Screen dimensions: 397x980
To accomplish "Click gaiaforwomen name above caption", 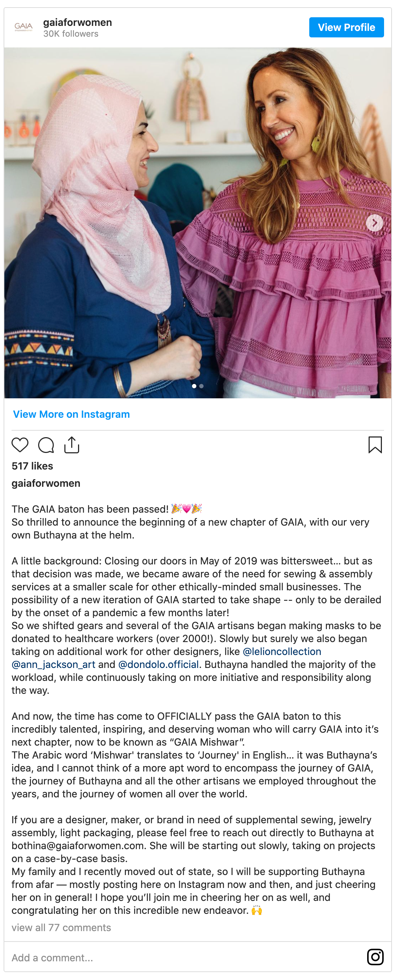I will [46, 483].
